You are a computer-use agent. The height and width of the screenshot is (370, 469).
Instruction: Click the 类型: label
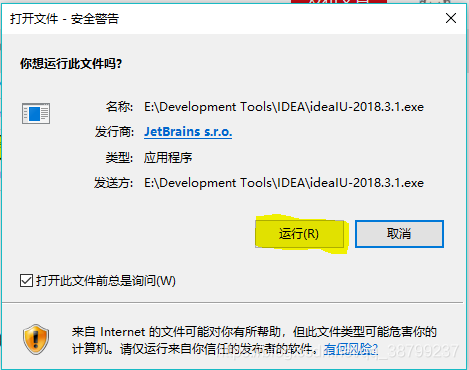click(x=119, y=157)
